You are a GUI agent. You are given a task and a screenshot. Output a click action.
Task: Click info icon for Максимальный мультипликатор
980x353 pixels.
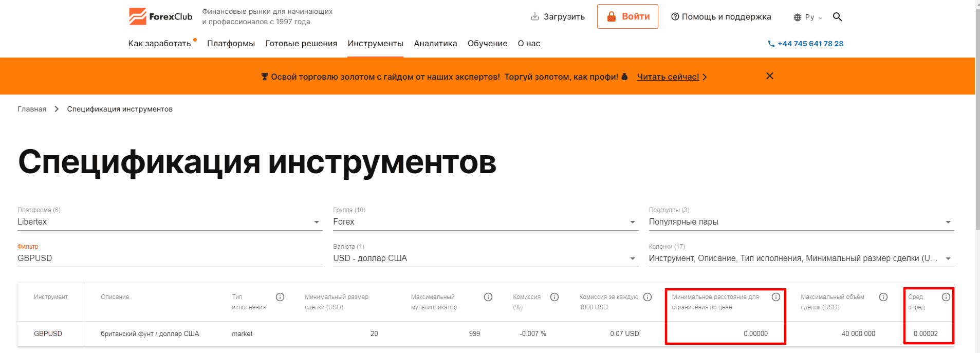click(x=488, y=297)
